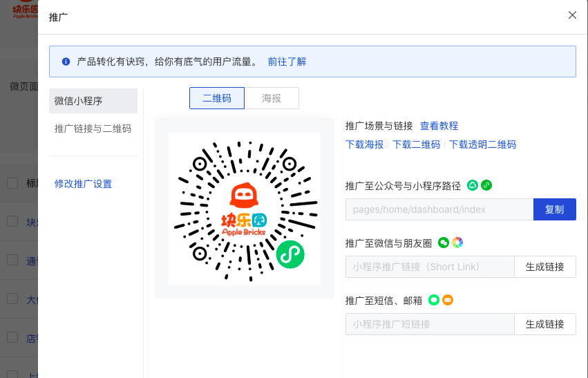Screen dimensions: 588x378
Task: Click the colorful Moments icon next to 推广至微信与朋友圈
Action: pyautogui.click(x=457, y=243)
